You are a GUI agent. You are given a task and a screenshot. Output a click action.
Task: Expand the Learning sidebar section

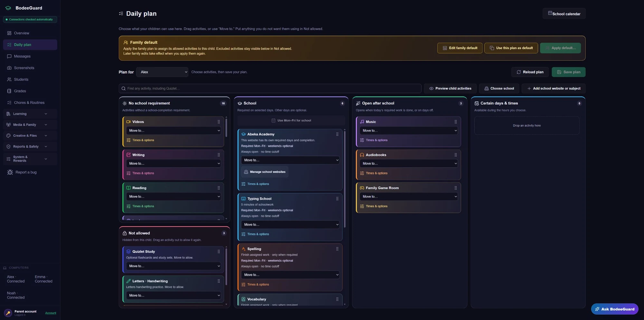(30, 114)
